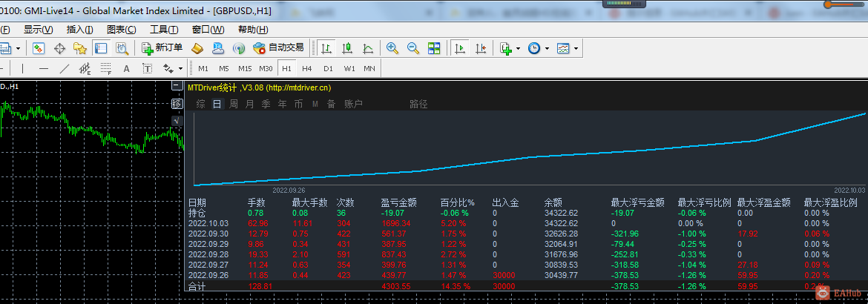The width and height of the screenshot is (868, 304).
Task: Switch to D1 timeframe
Action: click(328, 69)
